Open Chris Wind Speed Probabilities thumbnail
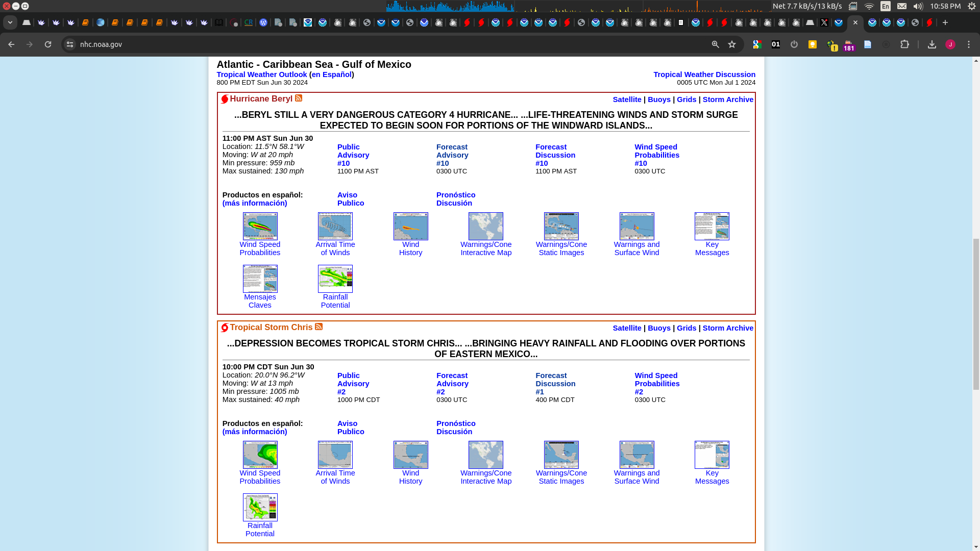The width and height of the screenshot is (980, 551). coord(260,455)
